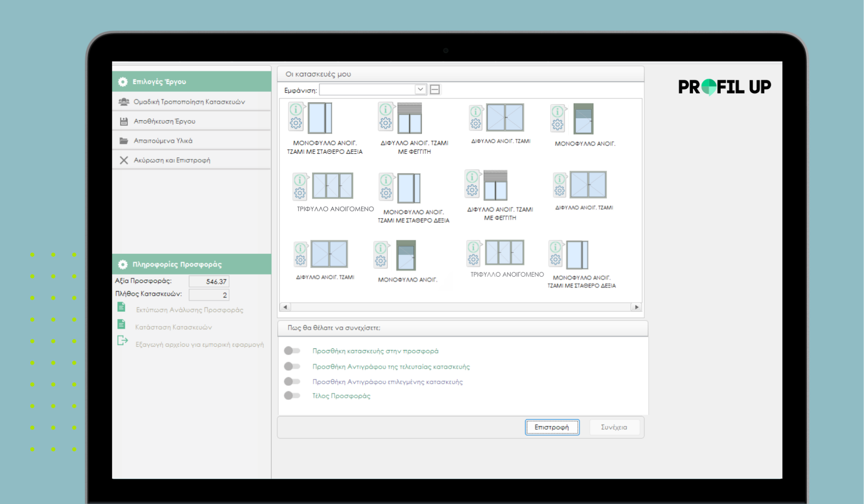Click the Συνέχεια button
This screenshot has width=864, height=504.
(613, 427)
